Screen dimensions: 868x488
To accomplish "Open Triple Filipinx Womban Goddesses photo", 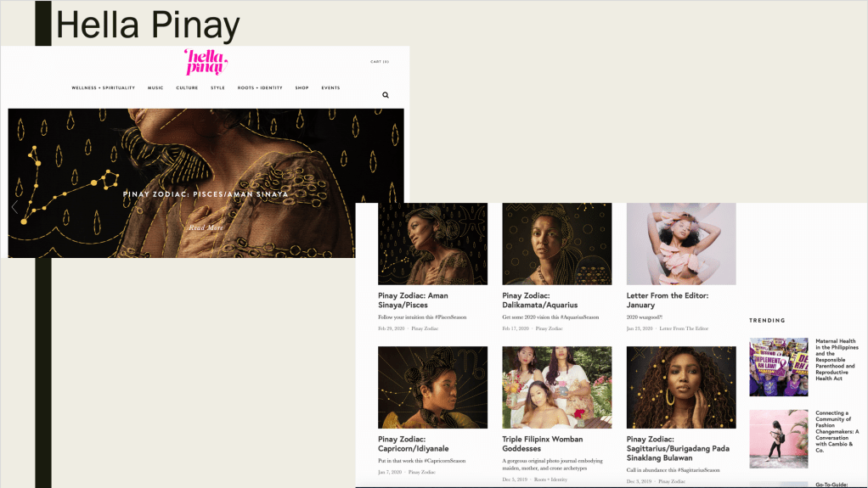I will coord(556,387).
